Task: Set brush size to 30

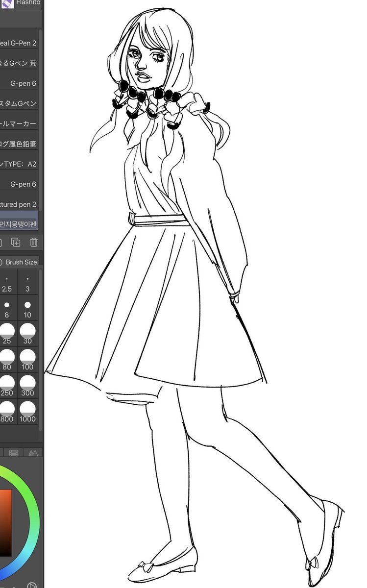Action: pos(27,334)
